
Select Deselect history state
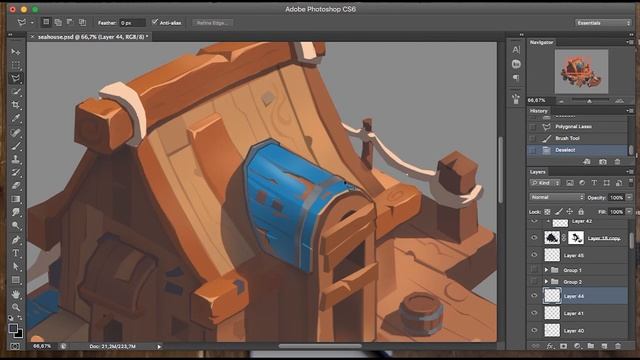(x=578, y=150)
